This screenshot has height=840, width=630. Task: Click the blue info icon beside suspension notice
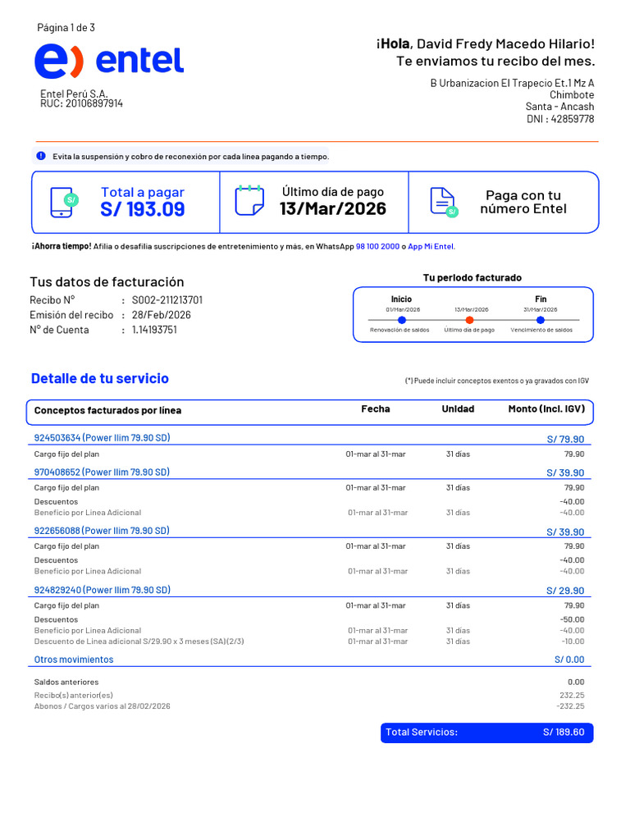point(41,156)
